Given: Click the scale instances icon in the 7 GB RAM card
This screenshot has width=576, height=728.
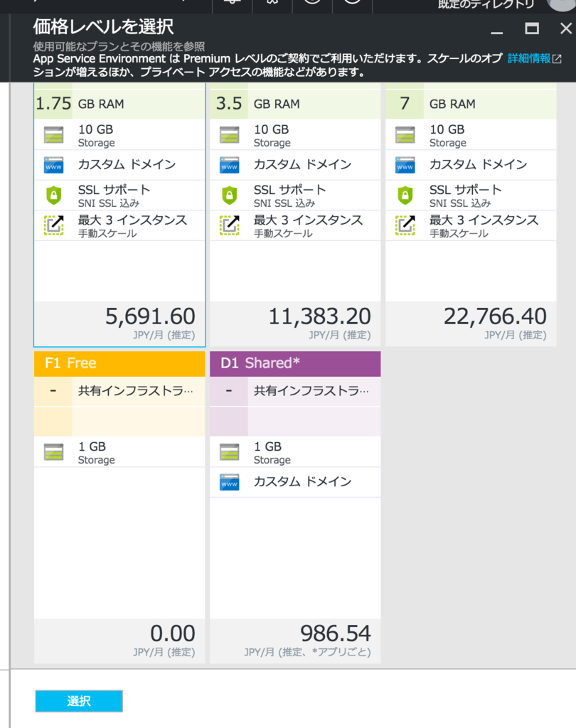Looking at the screenshot, I should (x=405, y=225).
